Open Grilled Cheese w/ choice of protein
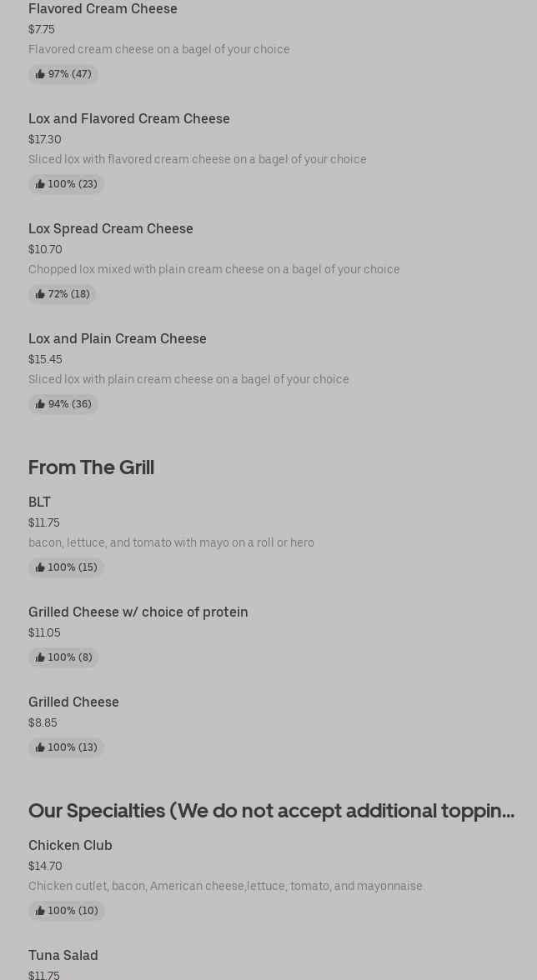Image resolution: width=537 pixels, height=980 pixels. 138,612
